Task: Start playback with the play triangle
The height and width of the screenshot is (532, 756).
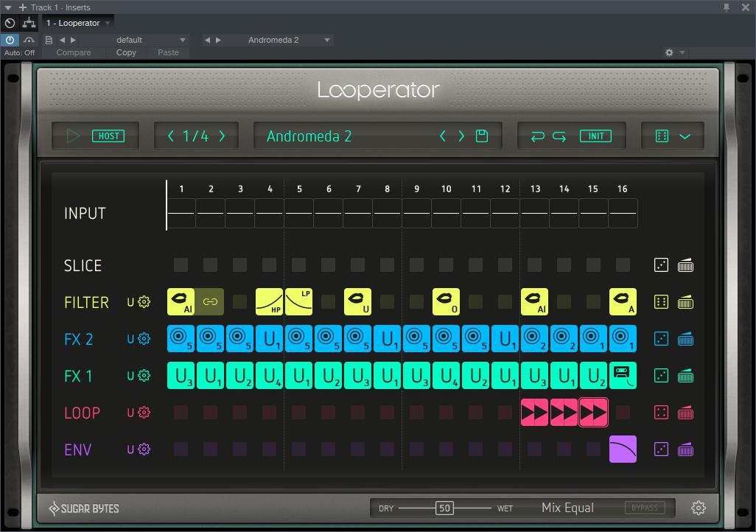Action: coord(73,136)
